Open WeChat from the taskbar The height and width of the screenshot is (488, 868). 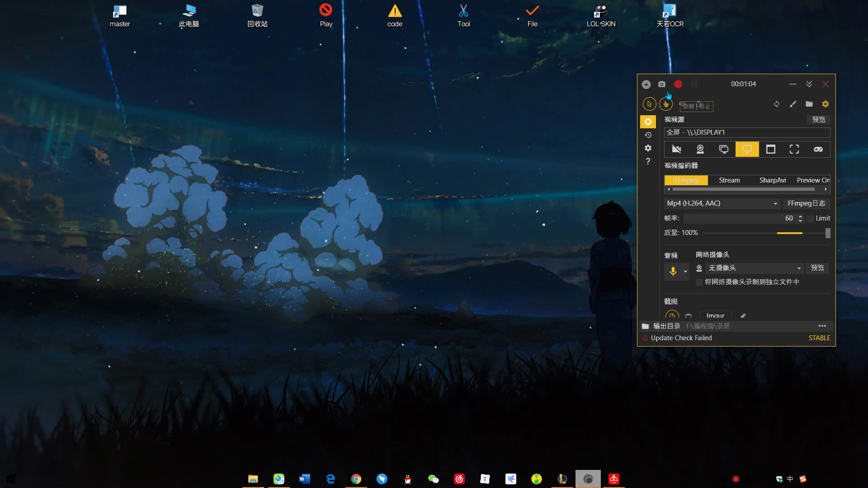(x=434, y=479)
